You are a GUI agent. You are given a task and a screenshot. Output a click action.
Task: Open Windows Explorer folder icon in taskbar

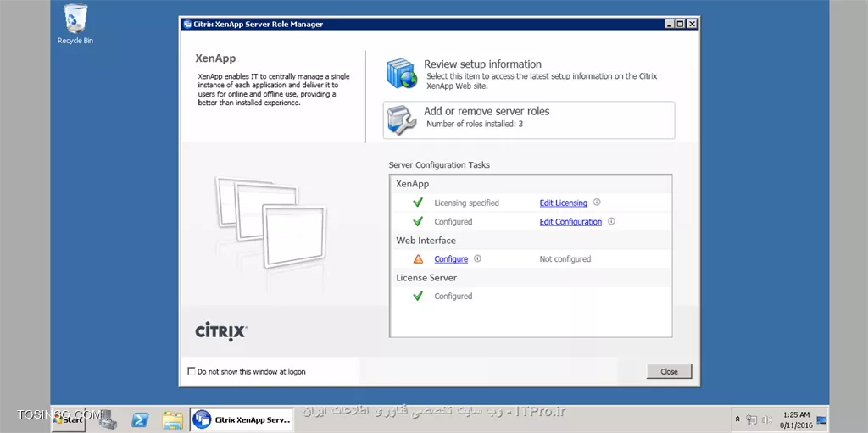172,420
